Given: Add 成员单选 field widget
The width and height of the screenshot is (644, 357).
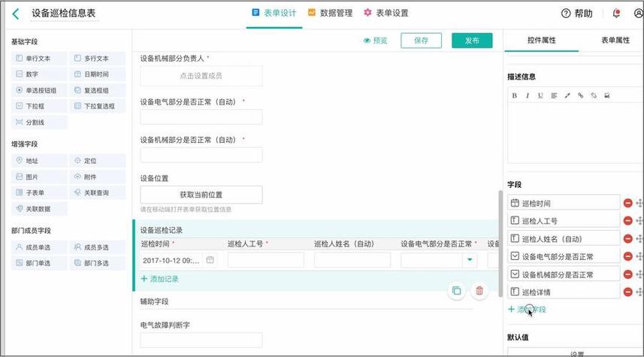Looking at the screenshot, I should tap(39, 247).
